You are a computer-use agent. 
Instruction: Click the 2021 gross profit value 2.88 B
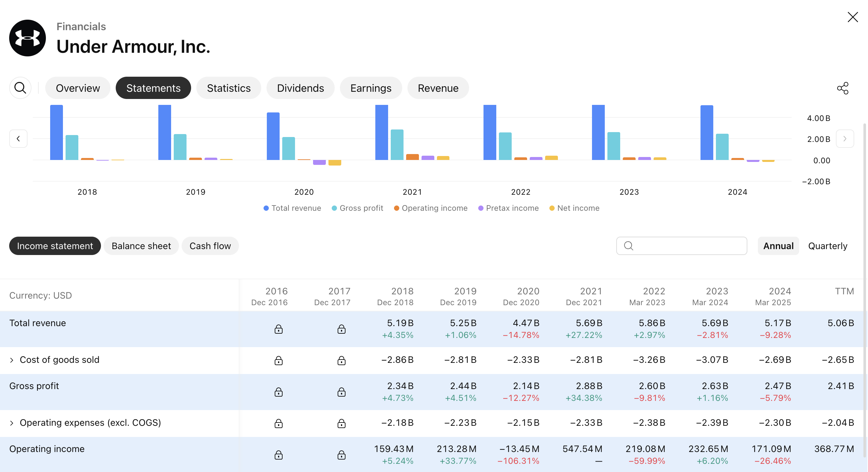pyautogui.click(x=589, y=386)
